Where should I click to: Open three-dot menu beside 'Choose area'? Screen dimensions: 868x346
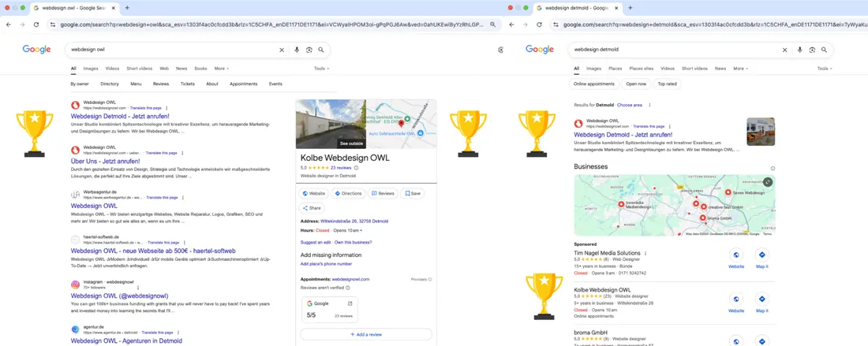coord(649,105)
